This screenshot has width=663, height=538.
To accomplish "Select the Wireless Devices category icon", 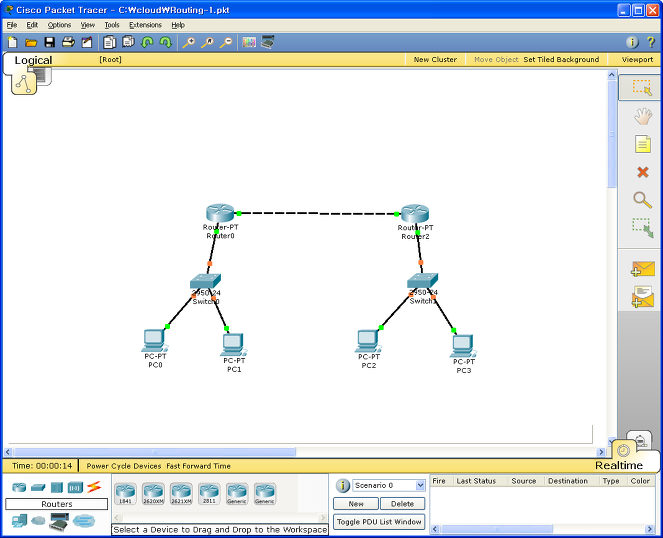I will [x=75, y=488].
